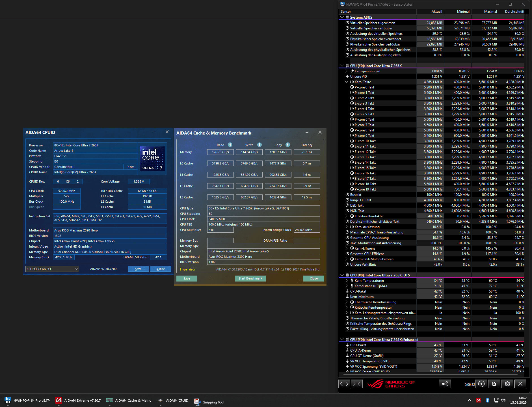The image size is (532, 407).
Task: Expand Effektive Kerntakte row
Action: point(347,216)
